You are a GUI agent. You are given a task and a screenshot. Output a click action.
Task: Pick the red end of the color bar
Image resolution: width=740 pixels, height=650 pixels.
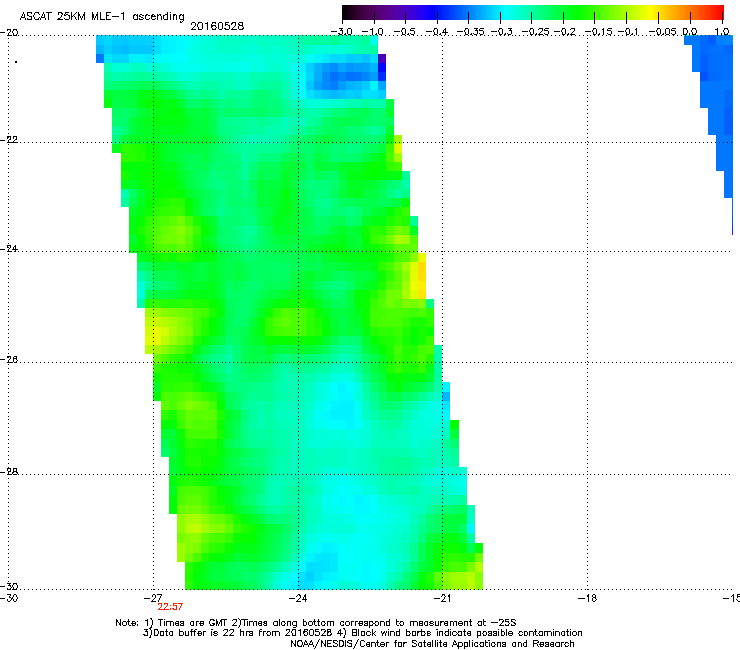(x=717, y=12)
